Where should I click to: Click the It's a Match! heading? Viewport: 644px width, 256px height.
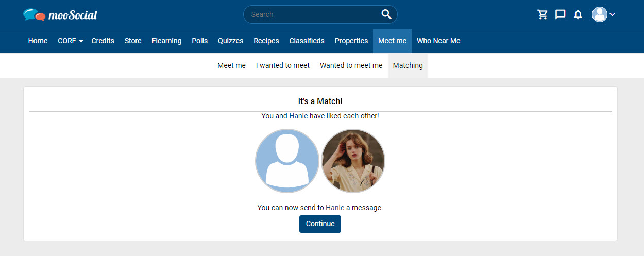click(x=320, y=101)
